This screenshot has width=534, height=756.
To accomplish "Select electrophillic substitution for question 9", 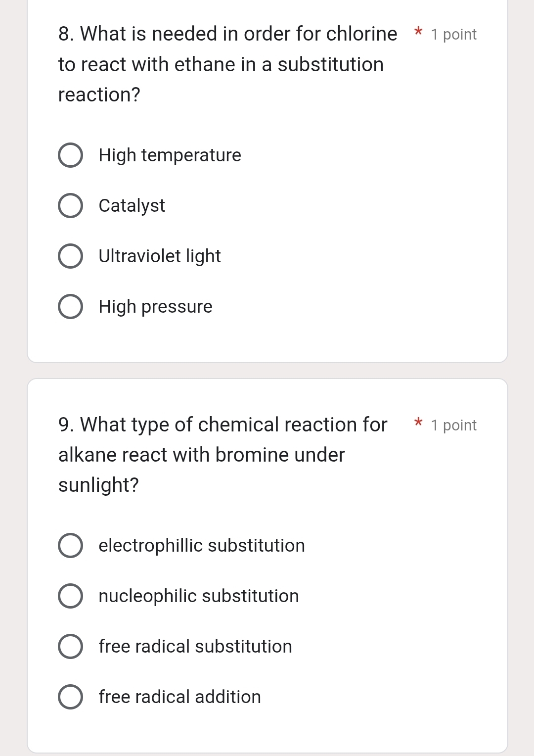I will coord(70,546).
